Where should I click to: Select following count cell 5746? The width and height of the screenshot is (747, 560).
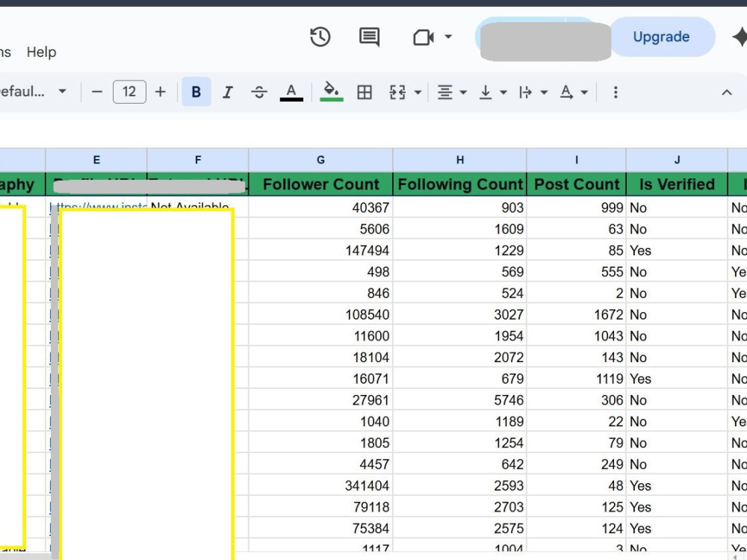coord(459,400)
